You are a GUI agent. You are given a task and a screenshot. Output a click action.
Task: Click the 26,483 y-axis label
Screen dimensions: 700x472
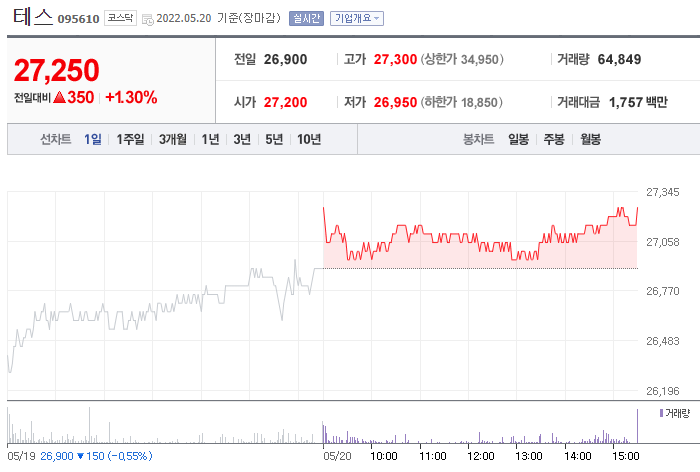pyautogui.click(x=662, y=341)
